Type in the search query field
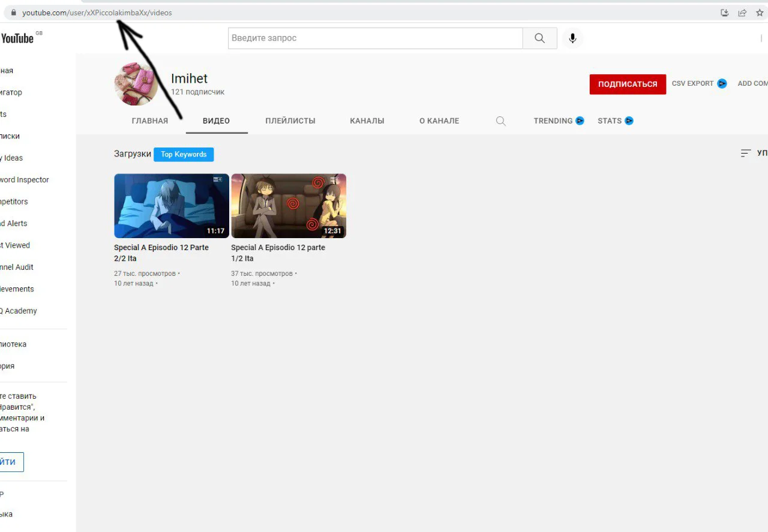The width and height of the screenshot is (768, 532). click(376, 38)
